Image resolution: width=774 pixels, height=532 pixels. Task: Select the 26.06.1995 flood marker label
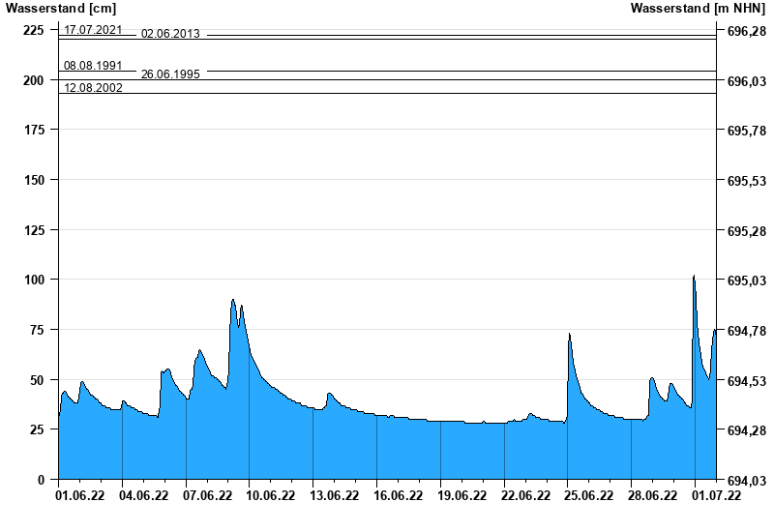[170, 74]
